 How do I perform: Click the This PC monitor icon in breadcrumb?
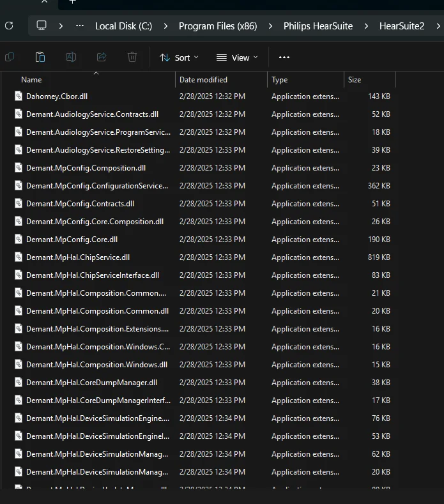click(x=42, y=26)
